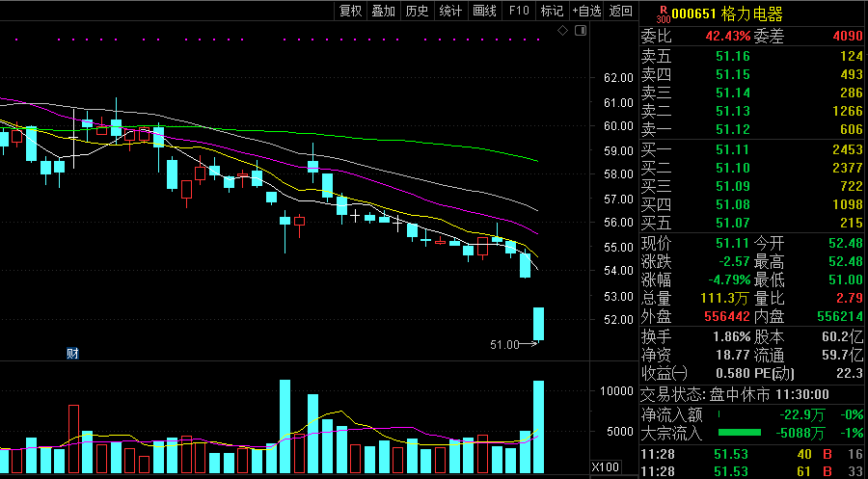Image resolution: width=868 pixels, height=479 pixels.
Task: Click the 51.00 low price marker
Action: point(504,345)
